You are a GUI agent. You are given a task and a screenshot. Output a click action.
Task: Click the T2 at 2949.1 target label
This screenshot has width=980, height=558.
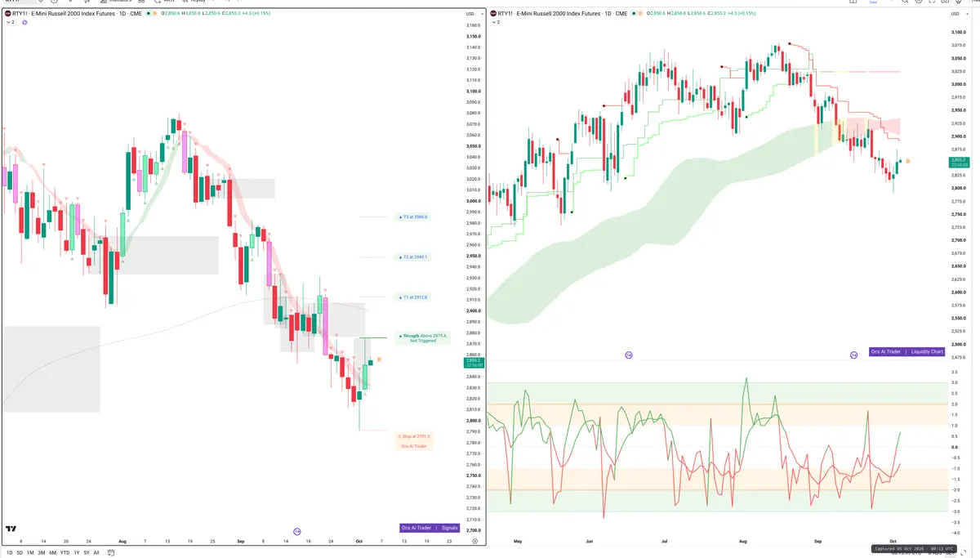pos(413,257)
